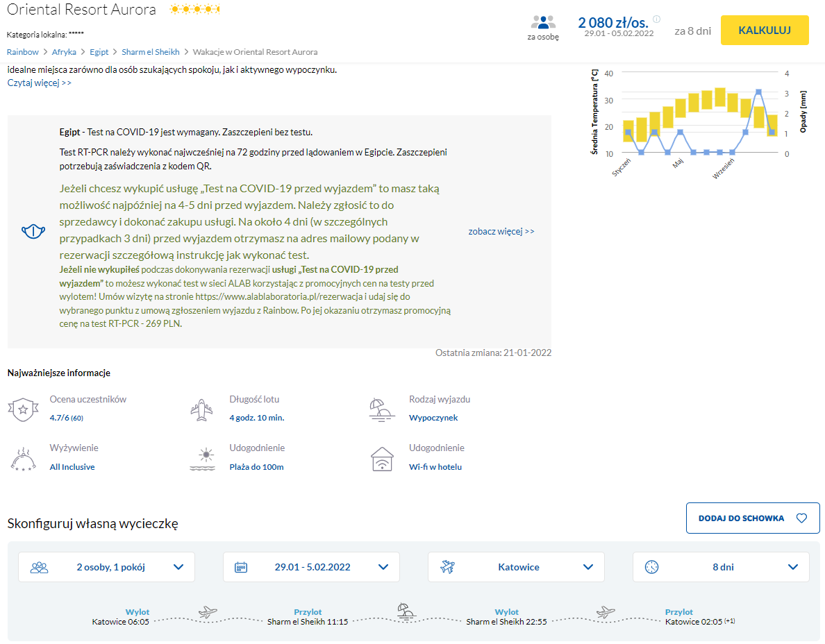Click the sun over water beach icon
Screen dimensions: 825x644
pyautogui.click(x=203, y=459)
